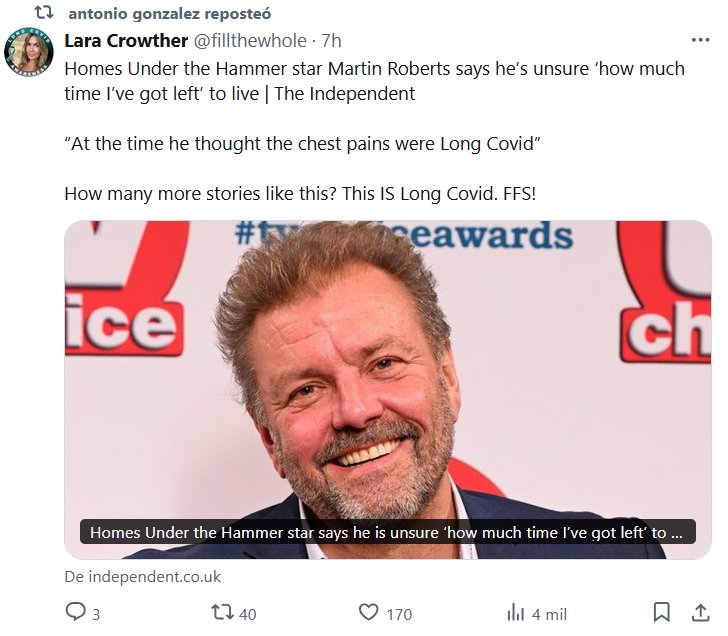Click the 170 likes count
Image resolution: width=728 pixels, height=636 pixels.
pos(399,613)
